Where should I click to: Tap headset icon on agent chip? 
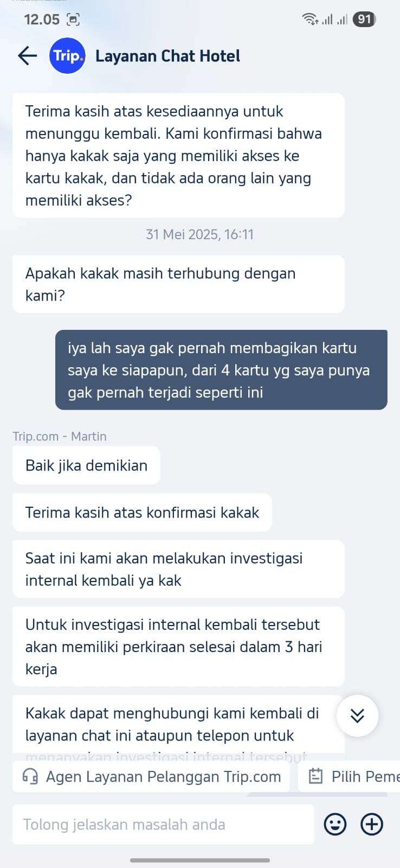[30, 776]
